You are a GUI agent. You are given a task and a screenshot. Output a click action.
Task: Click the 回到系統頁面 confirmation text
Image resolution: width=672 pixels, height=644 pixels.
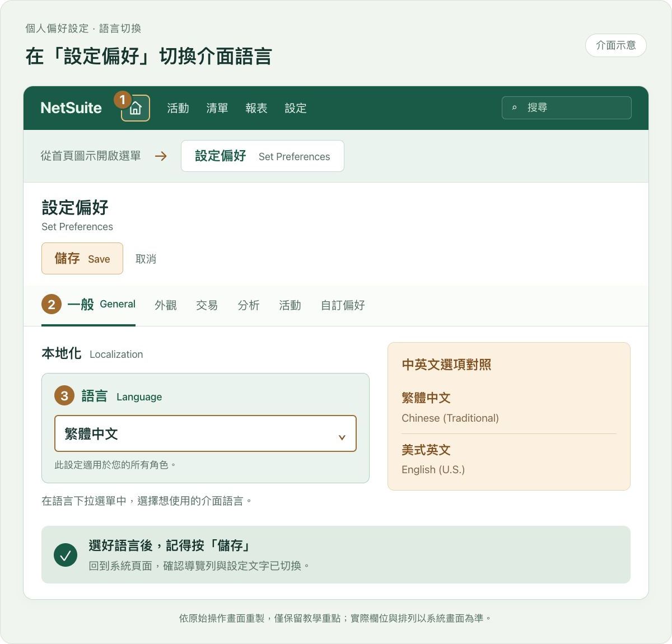tap(199, 566)
